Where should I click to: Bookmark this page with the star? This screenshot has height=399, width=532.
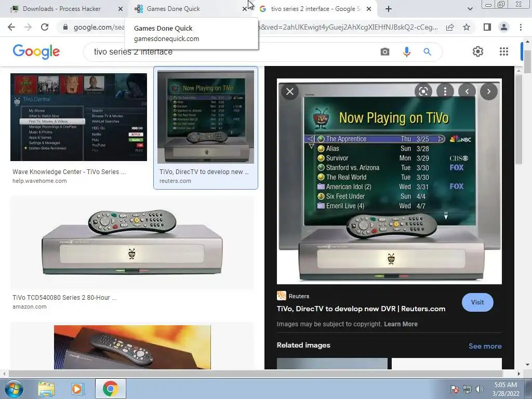467,27
